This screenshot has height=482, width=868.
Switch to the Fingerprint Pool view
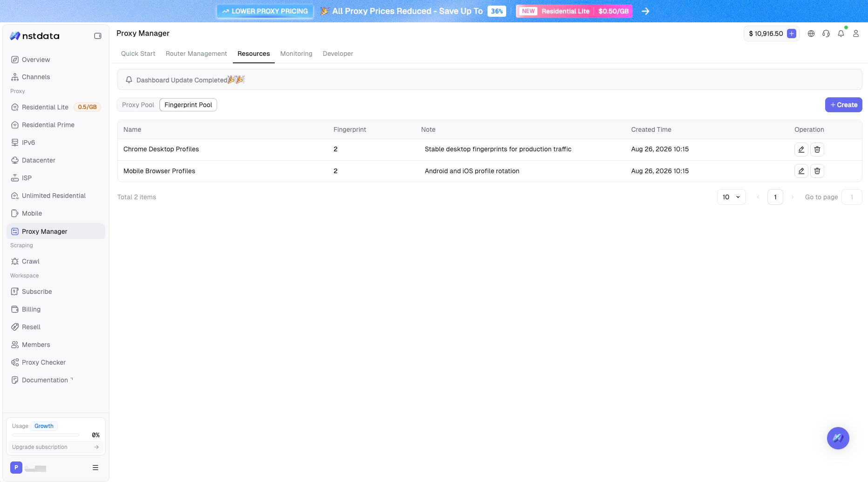coord(188,105)
